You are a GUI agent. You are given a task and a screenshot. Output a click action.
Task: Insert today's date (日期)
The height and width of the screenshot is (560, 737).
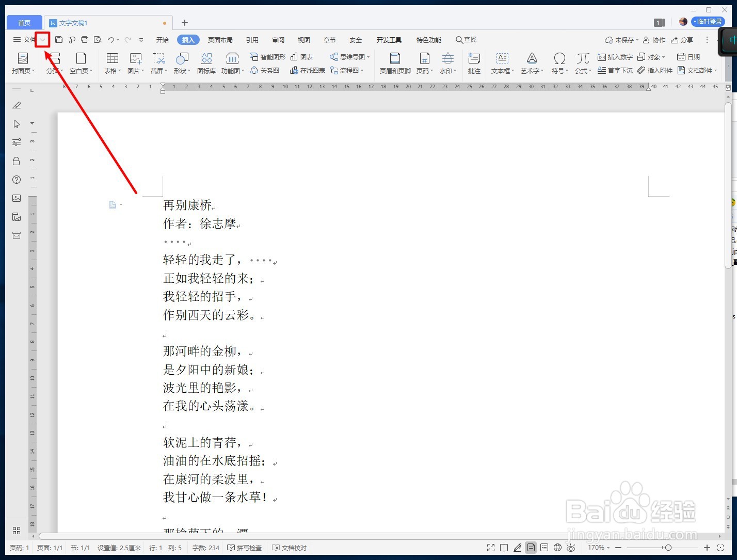688,57
